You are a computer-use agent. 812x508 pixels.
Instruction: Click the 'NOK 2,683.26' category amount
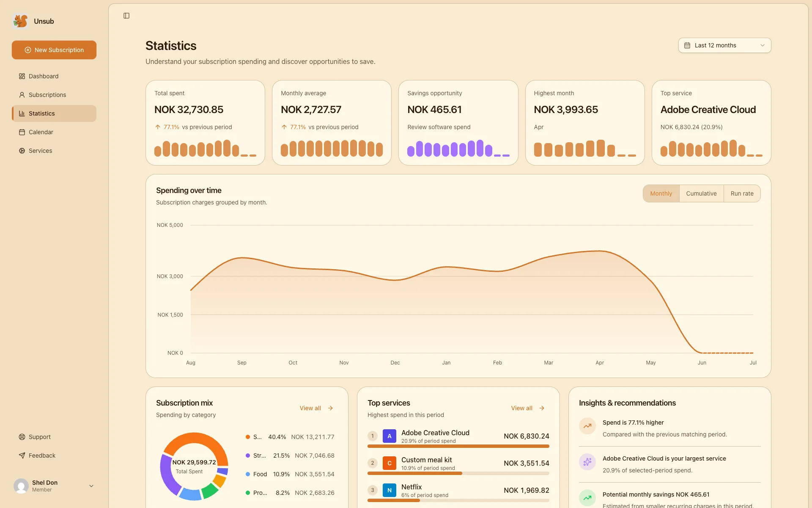coord(315,493)
